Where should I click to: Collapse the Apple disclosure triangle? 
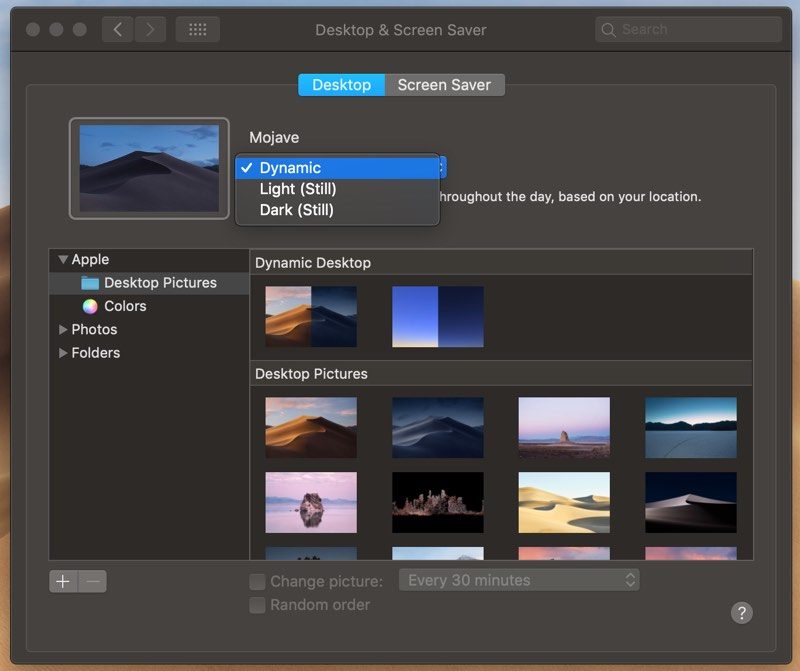coord(63,259)
